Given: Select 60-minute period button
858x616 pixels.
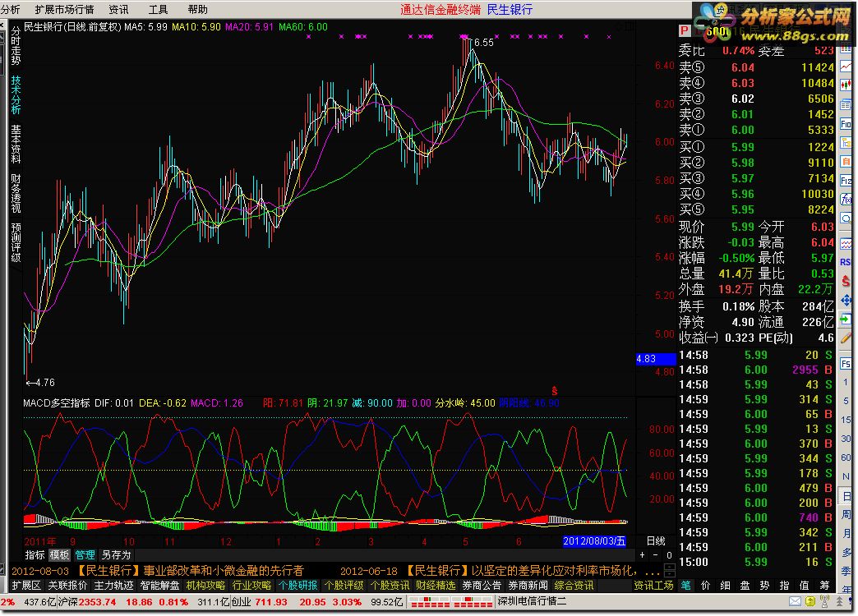Looking at the screenshot, I should coord(846,457).
